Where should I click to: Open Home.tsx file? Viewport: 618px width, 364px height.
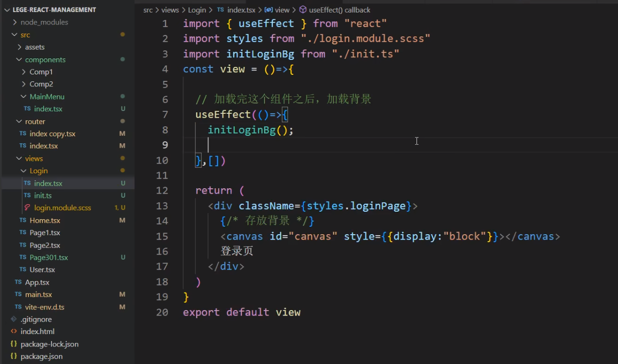(x=44, y=220)
